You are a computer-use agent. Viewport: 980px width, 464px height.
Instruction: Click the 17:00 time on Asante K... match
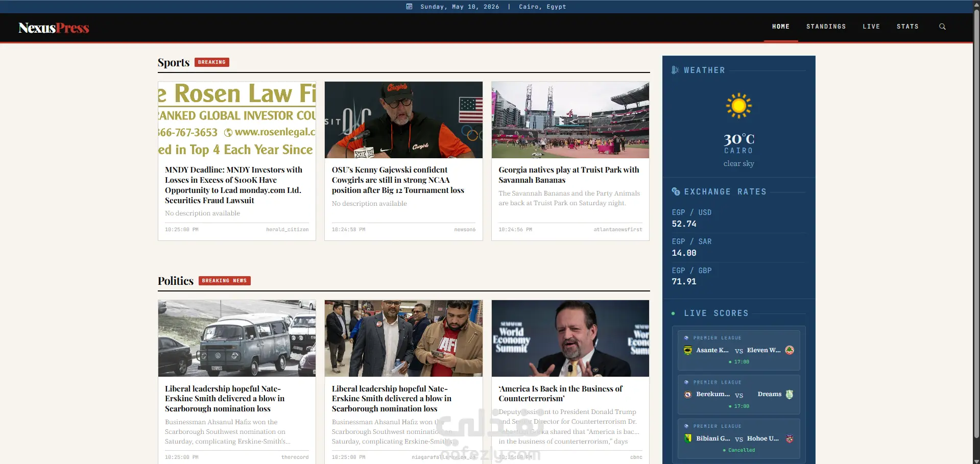click(742, 362)
